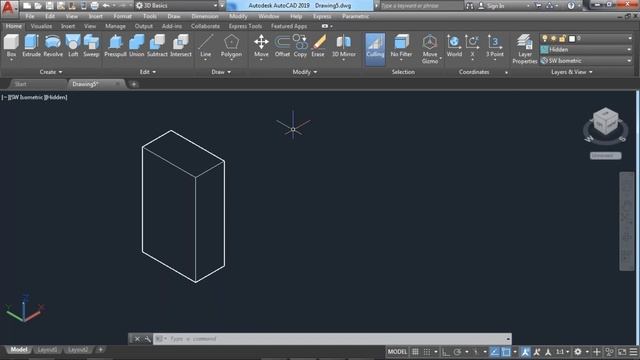Switch to the Express Tools ribbon tab

[245, 26]
